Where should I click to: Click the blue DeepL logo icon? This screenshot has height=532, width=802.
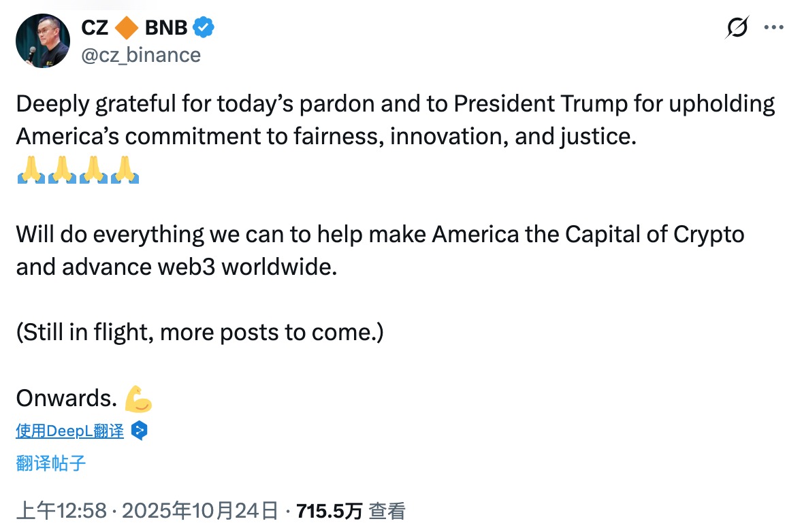point(139,431)
